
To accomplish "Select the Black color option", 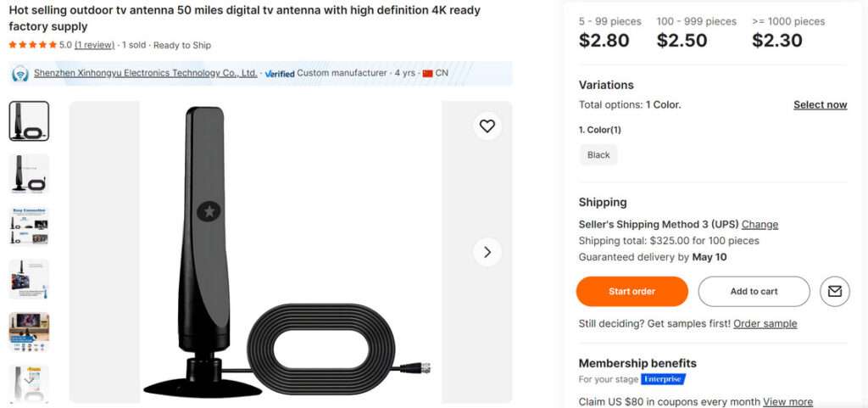I will click(598, 155).
